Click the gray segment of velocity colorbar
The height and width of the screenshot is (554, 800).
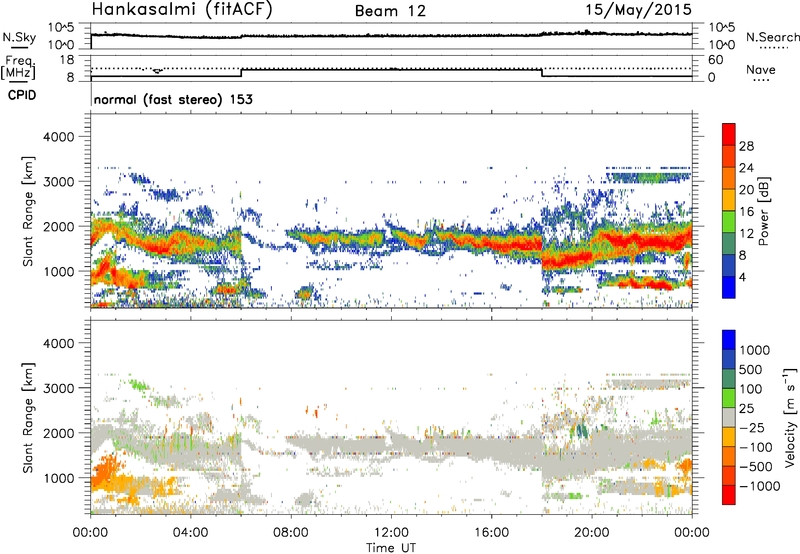pyautogui.click(x=729, y=417)
